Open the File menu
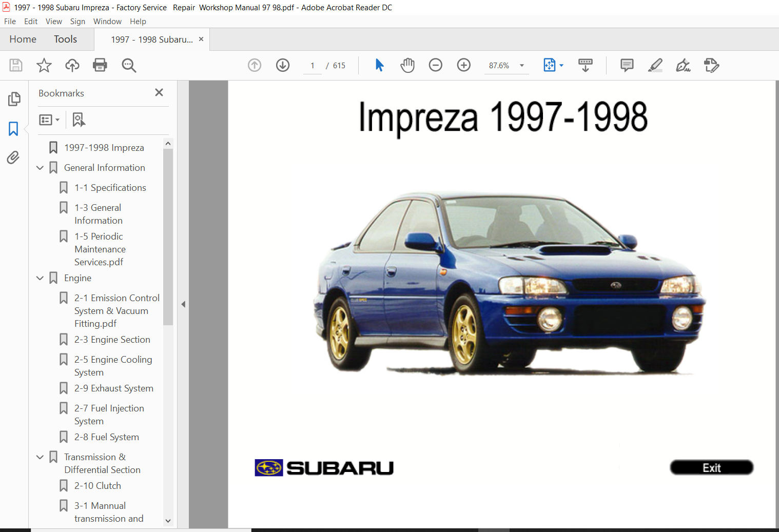Viewport: 779px width, 532px height. point(10,22)
